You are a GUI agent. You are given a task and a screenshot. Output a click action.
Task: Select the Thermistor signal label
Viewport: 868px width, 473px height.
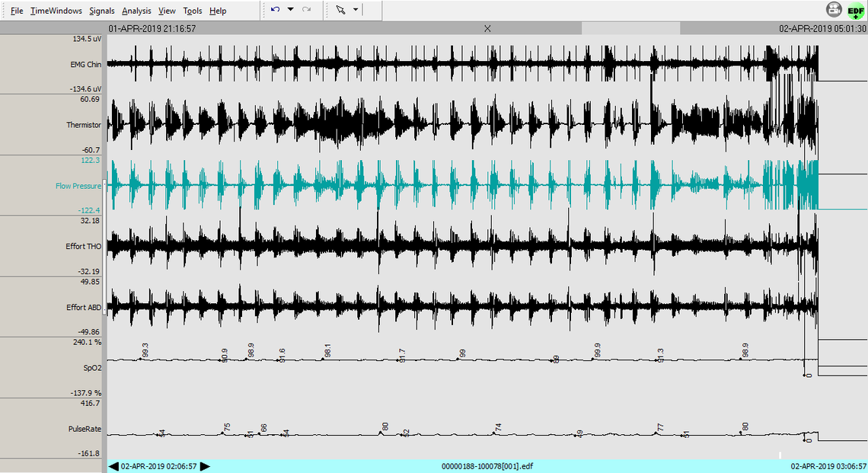click(x=84, y=125)
